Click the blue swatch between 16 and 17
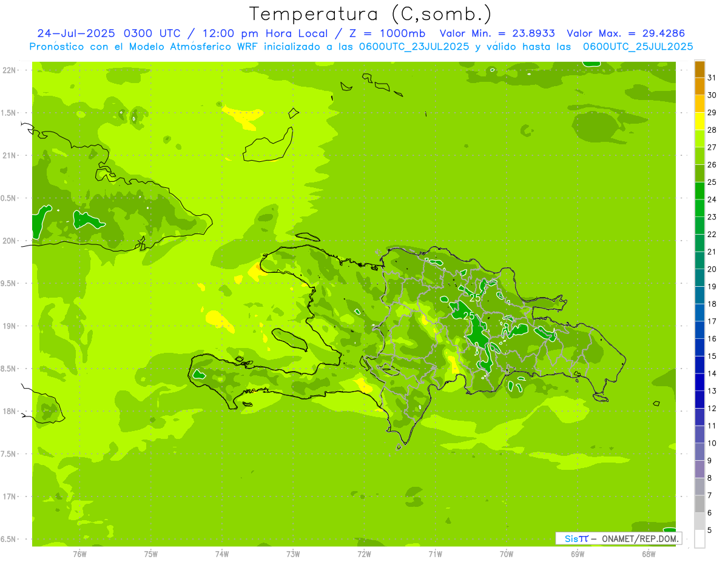 [699, 330]
